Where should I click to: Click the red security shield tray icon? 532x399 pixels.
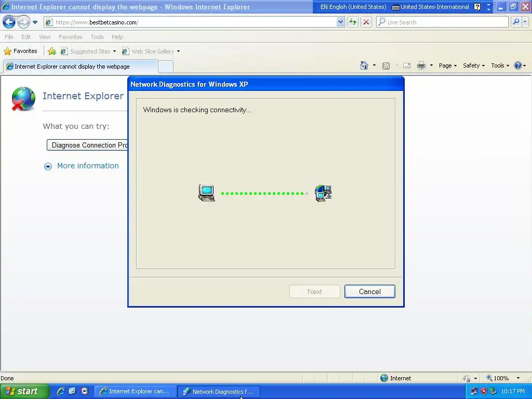(484, 392)
